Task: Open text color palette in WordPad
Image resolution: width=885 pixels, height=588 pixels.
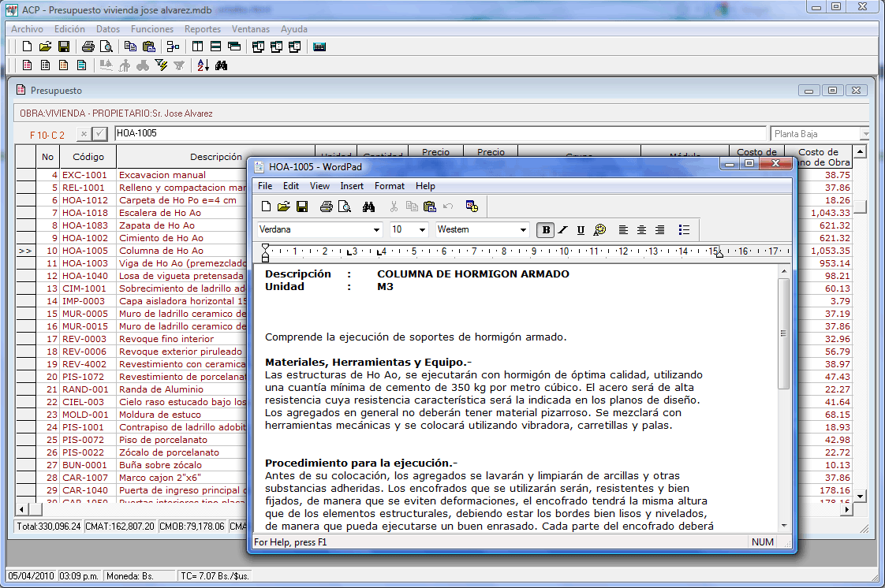Action: point(599,230)
